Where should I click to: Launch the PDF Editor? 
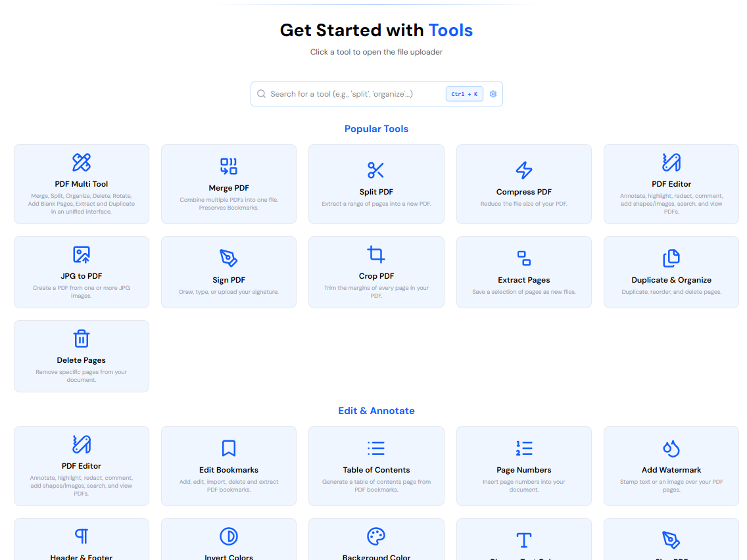coord(671,184)
